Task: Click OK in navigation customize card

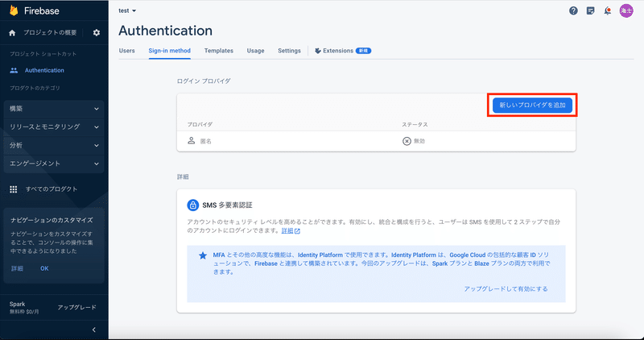Action: point(44,268)
